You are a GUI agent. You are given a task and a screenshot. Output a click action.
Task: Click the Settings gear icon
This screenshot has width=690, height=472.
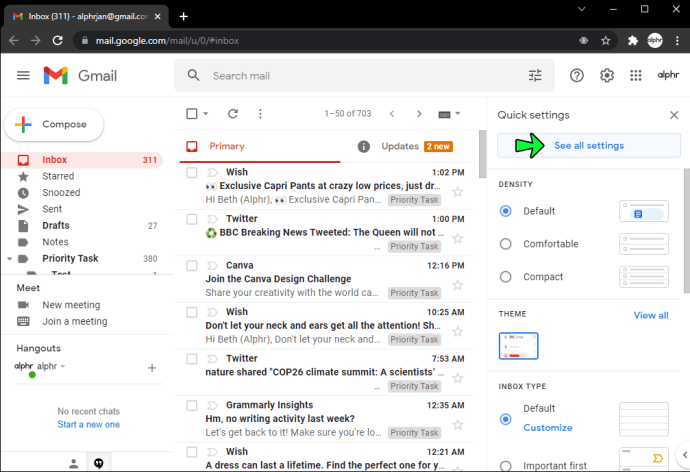coord(607,76)
